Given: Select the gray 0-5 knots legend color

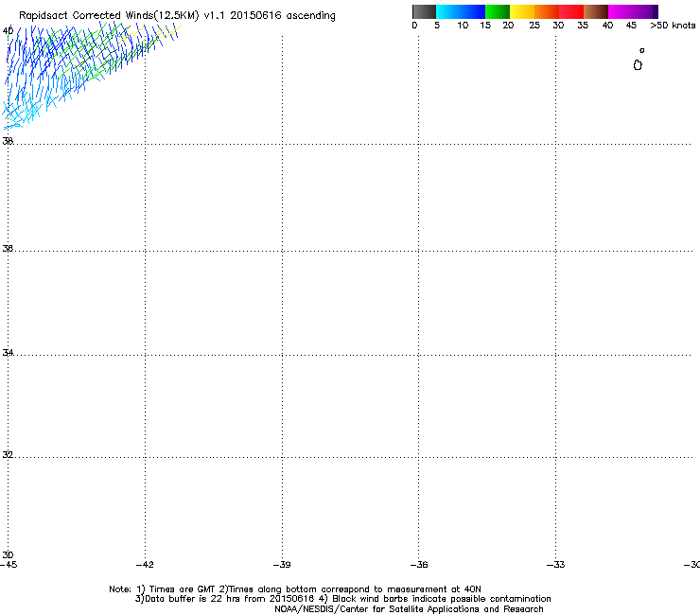Looking at the screenshot, I should (424, 11).
